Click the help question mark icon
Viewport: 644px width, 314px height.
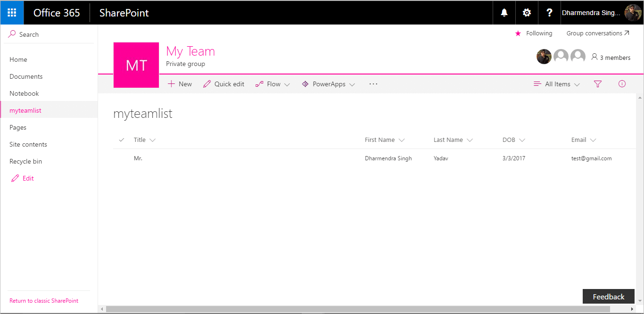pos(549,13)
